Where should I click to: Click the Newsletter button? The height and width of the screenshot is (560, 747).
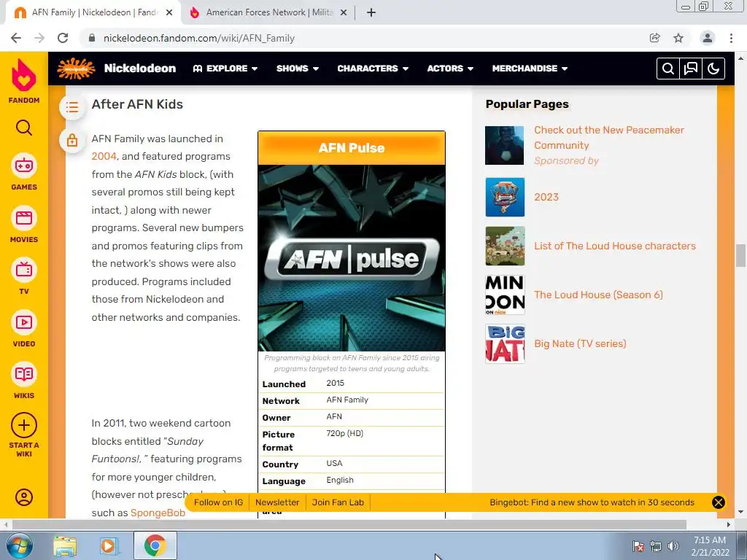277,502
